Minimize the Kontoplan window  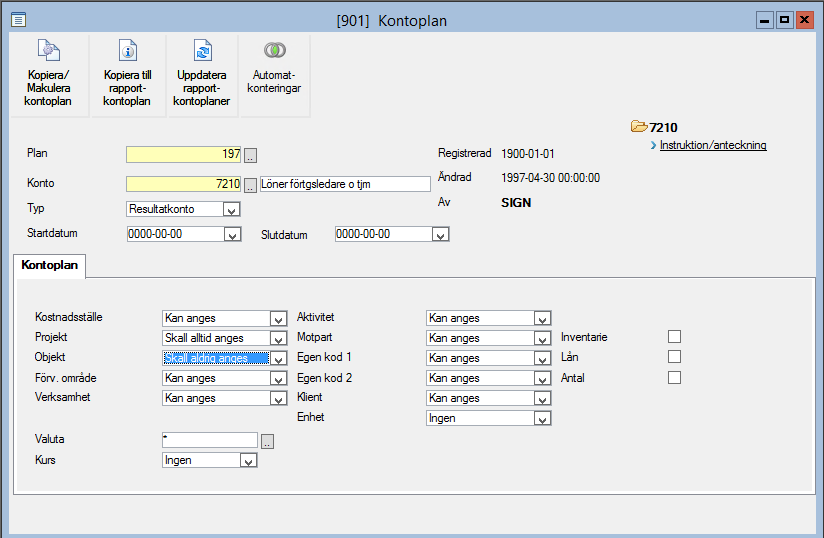(765, 20)
